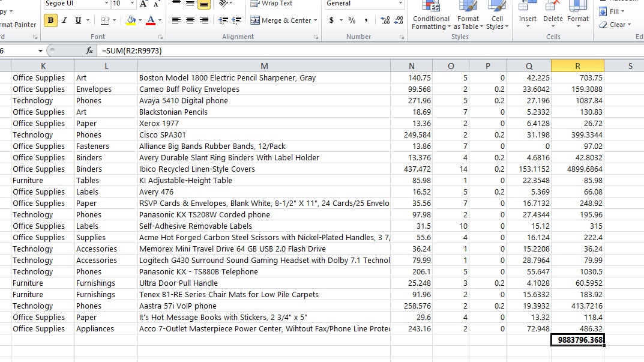This screenshot has height=362, width=644.
Task: Select the cell 4899.6864
Action: point(577,169)
